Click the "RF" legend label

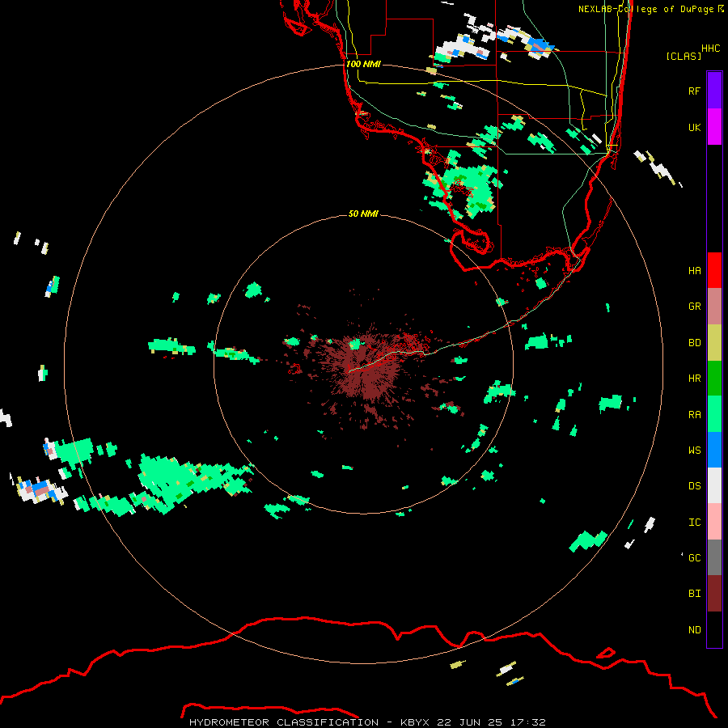[694, 91]
